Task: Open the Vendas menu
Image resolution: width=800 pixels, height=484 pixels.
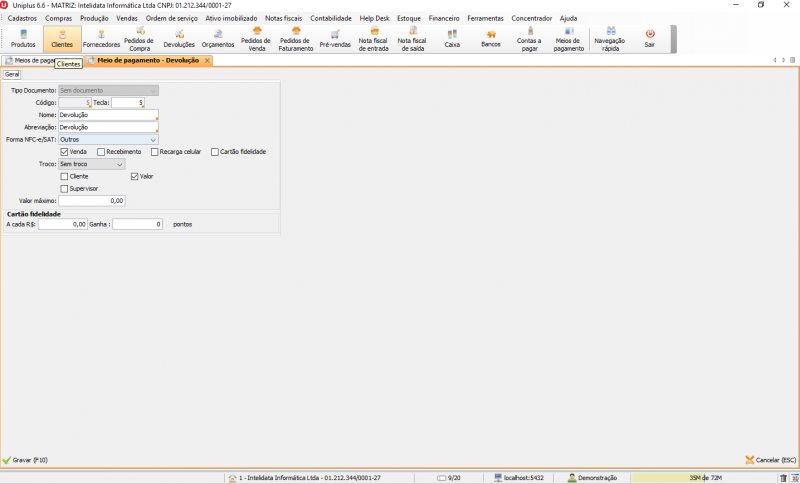Action: coord(127,18)
